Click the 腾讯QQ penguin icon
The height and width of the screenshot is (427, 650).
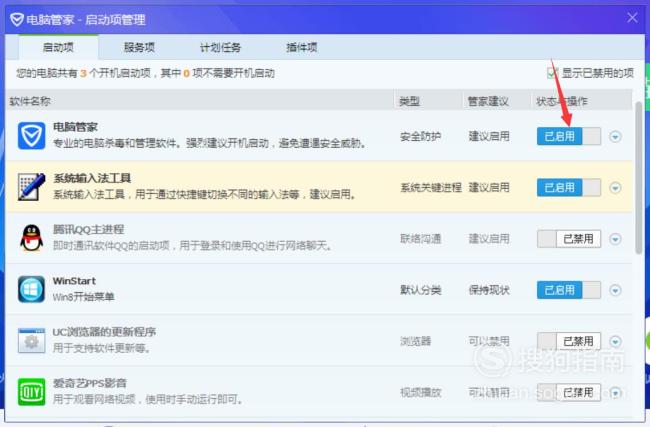(x=32, y=238)
